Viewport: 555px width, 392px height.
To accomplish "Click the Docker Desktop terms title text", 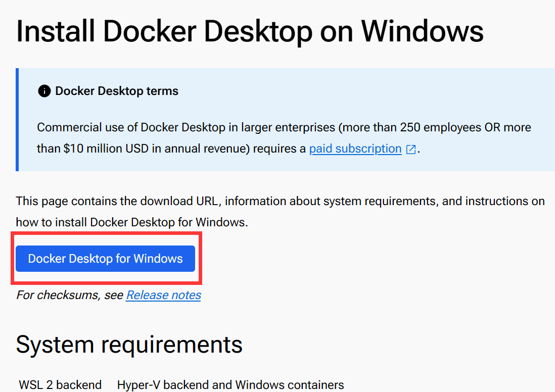I will (117, 91).
